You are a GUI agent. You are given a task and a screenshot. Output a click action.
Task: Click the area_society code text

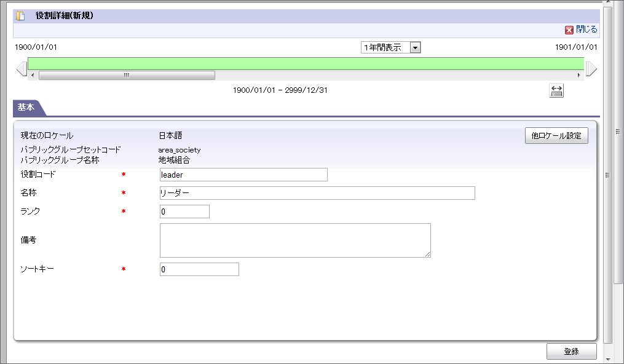(x=180, y=150)
